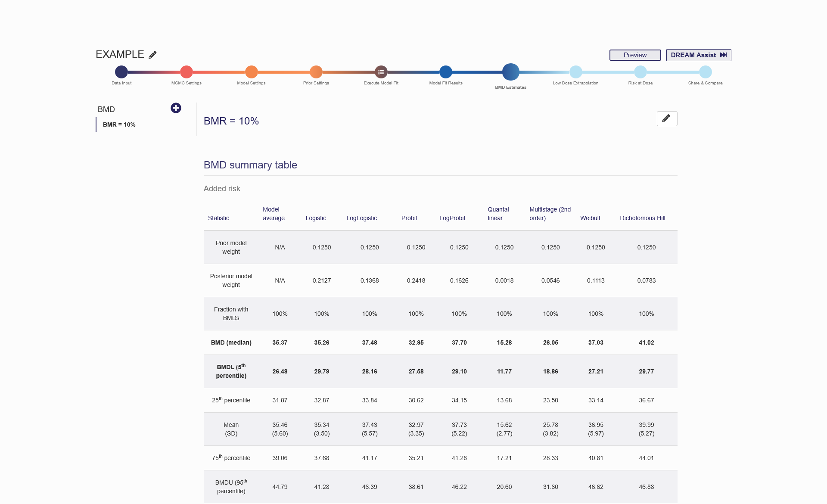Open the MCMC Settings step circle
Image resolution: width=827 pixels, height=504 pixels.
(x=186, y=72)
